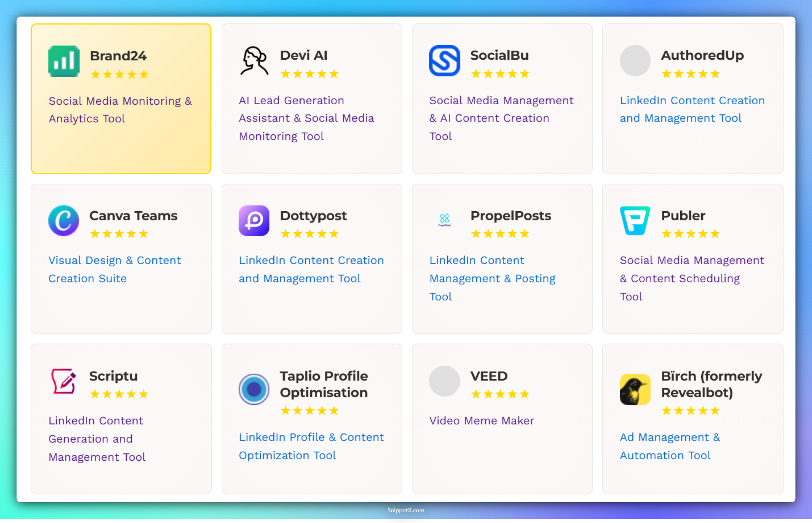This screenshot has height=523, width=812.
Task: Click Dottypost's five-star rating
Action: (310, 234)
